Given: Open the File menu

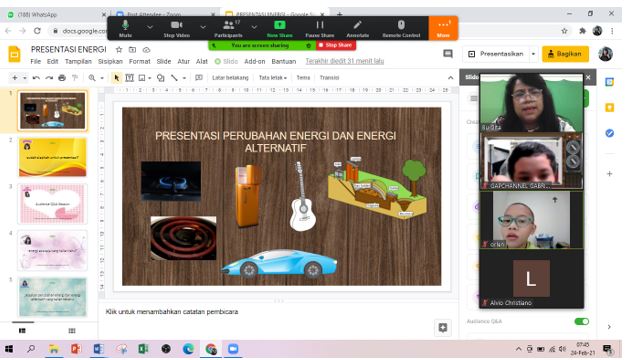Looking at the screenshot, I should tap(36, 61).
